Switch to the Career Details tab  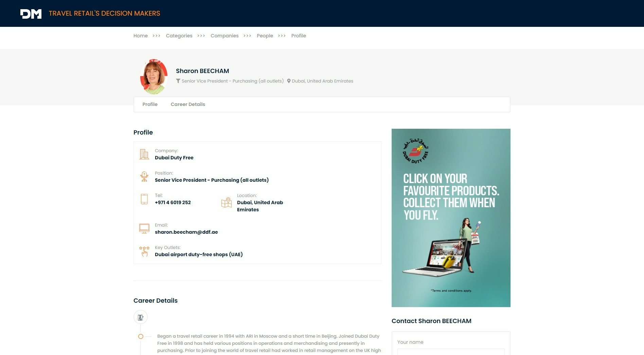coord(188,104)
